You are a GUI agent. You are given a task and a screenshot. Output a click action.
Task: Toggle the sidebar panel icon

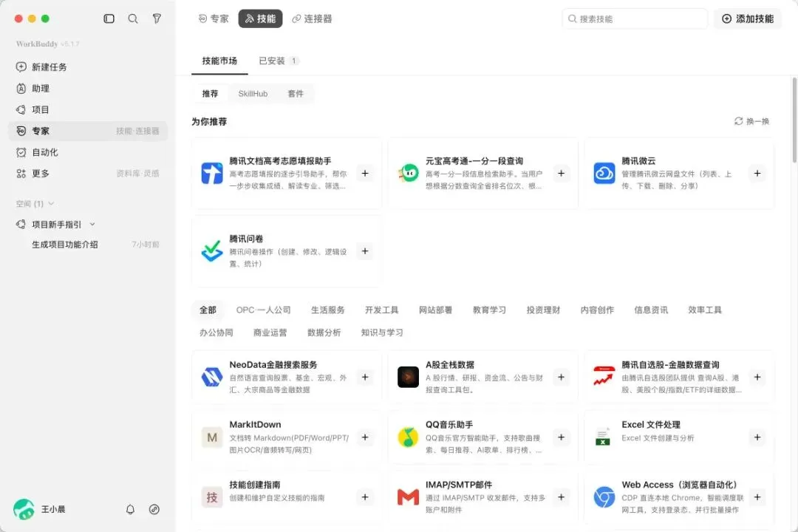[109, 18]
